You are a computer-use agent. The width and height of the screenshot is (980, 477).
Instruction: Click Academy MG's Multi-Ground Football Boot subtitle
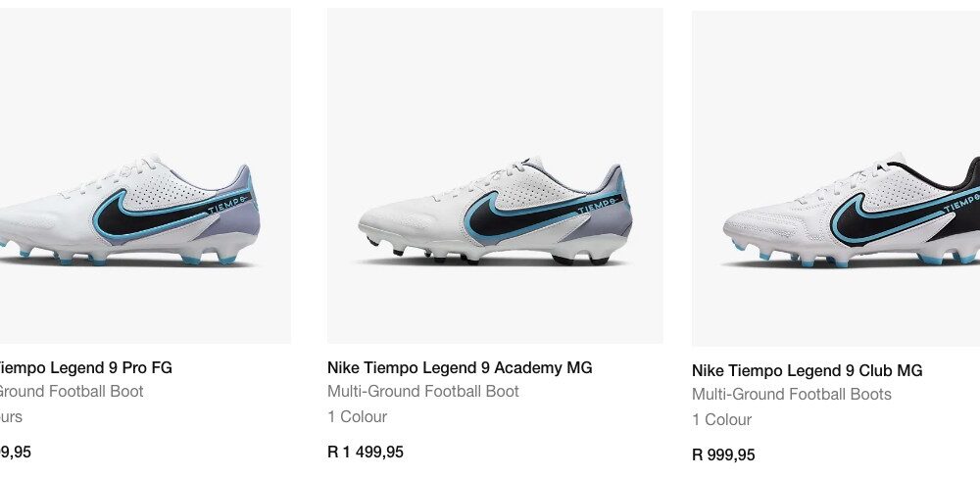click(423, 392)
